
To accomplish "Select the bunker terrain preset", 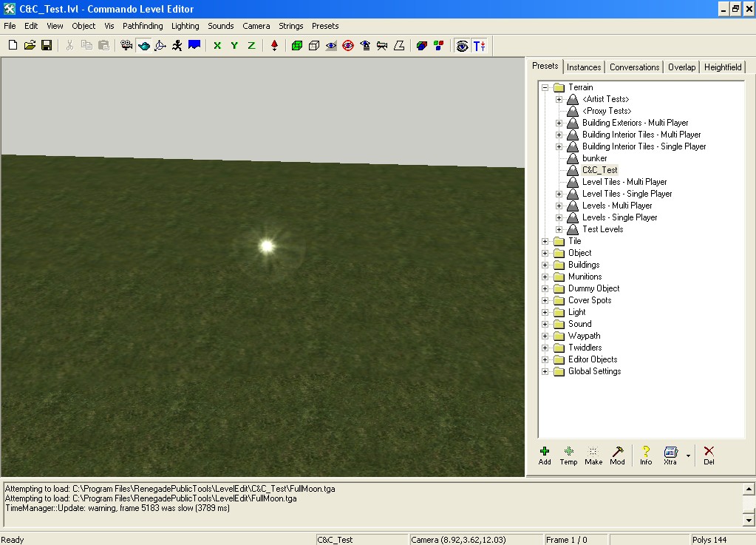I will [594, 158].
